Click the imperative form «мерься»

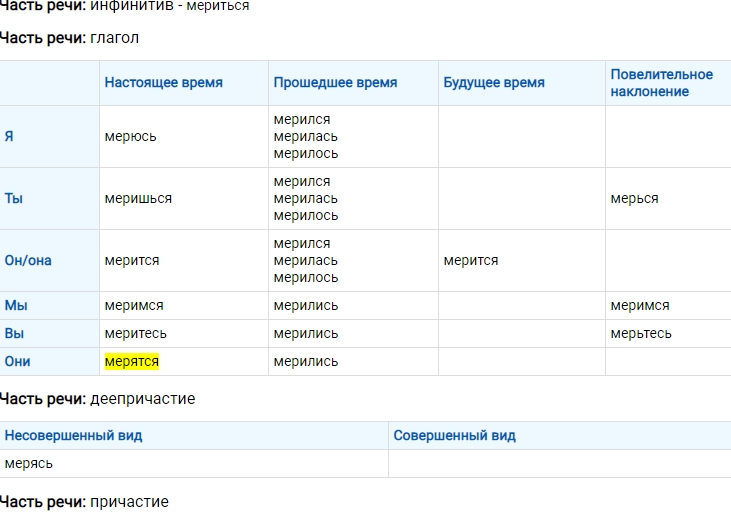(634, 198)
